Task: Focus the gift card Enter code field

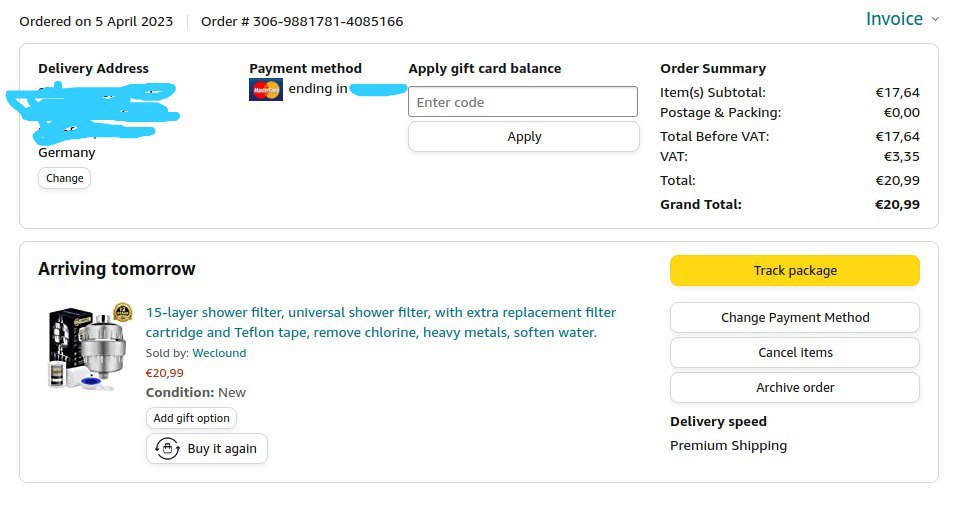Action: 523,102
